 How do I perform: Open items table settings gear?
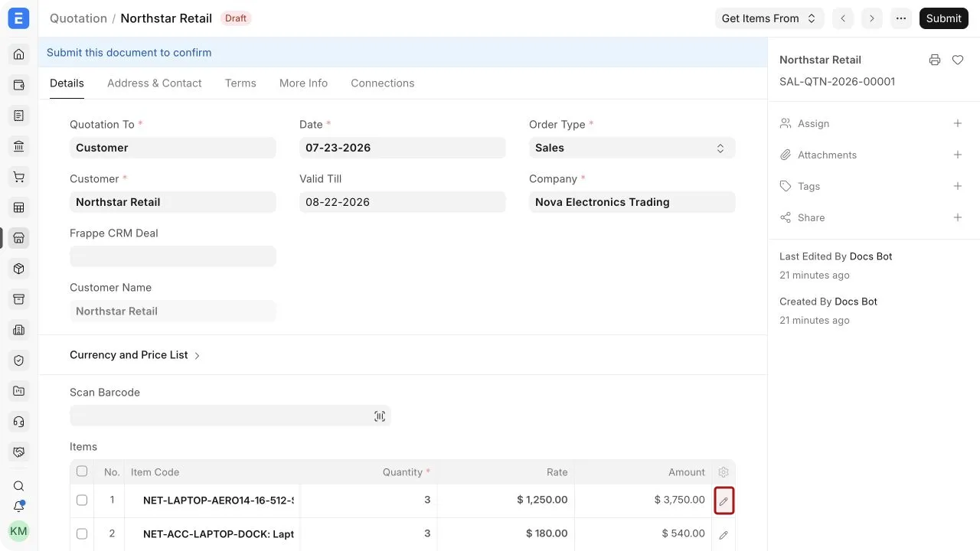pos(724,472)
